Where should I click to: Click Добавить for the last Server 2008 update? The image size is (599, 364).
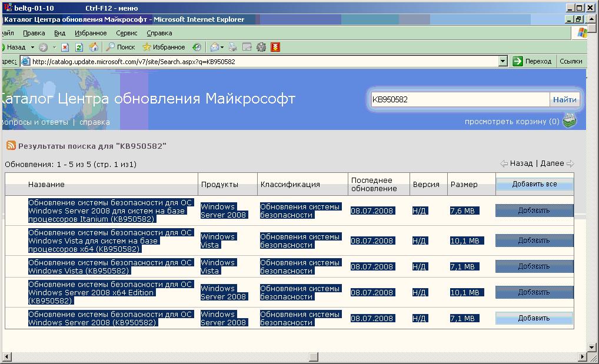pyautogui.click(x=534, y=318)
